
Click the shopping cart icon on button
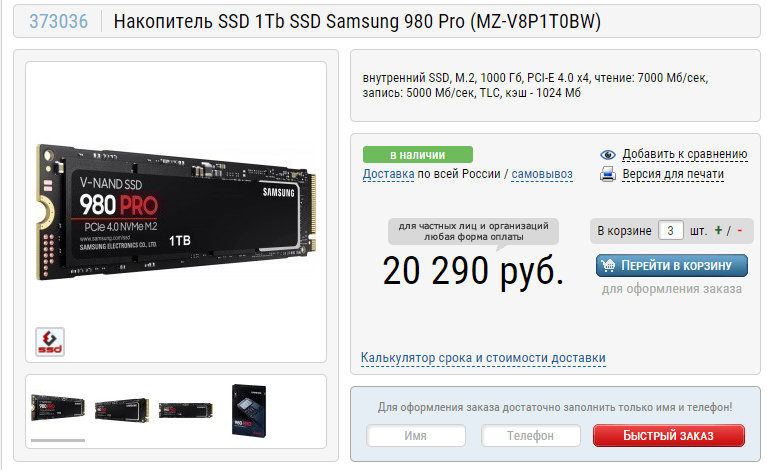point(608,266)
